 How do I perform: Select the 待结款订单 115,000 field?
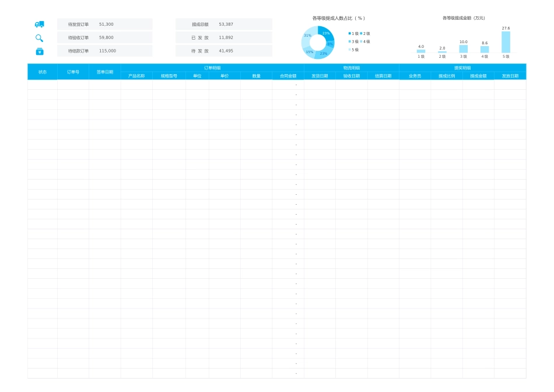107,51
